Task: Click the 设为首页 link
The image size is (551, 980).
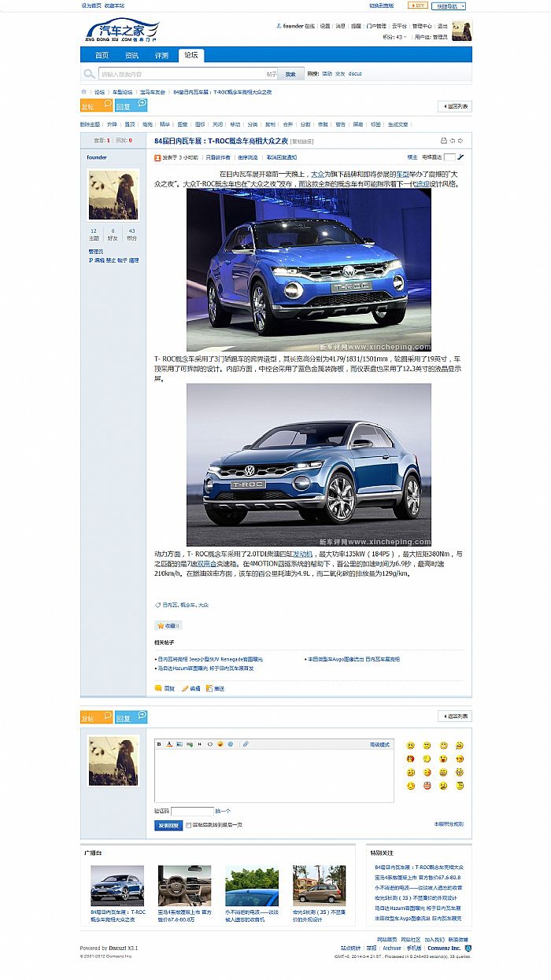Action: [91, 6]
